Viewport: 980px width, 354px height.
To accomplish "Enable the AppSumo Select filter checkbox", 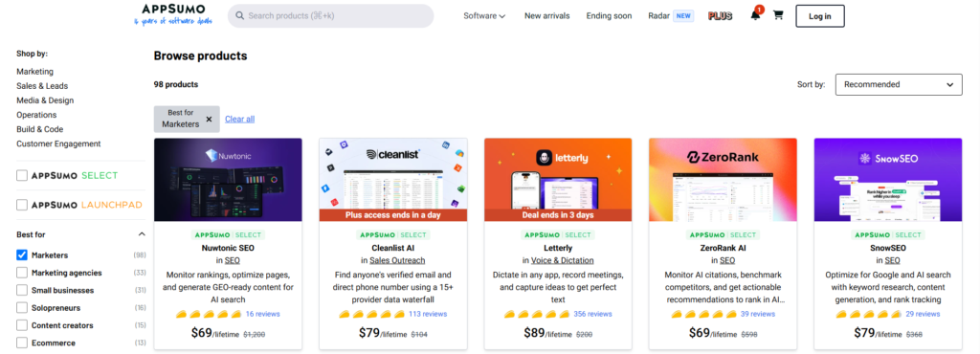I will click(x=22, y=175).
